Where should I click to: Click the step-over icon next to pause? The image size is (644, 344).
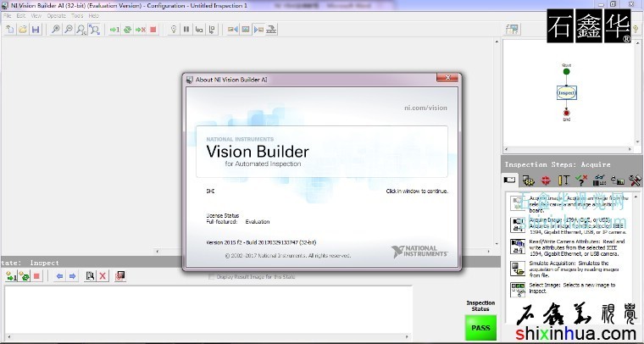click(199, 30)
